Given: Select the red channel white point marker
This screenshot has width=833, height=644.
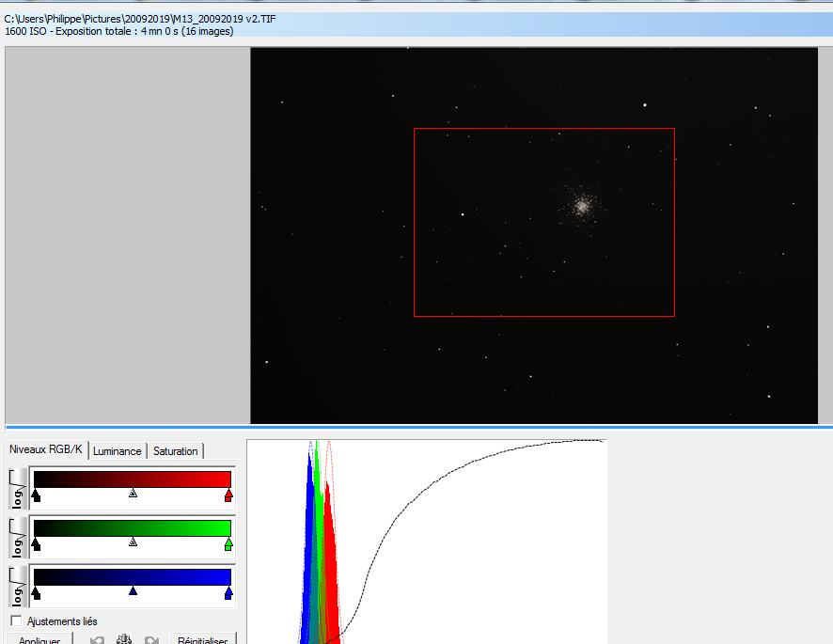Looking at the screenshot, I should pyautogui.click(x=228, y=495).
